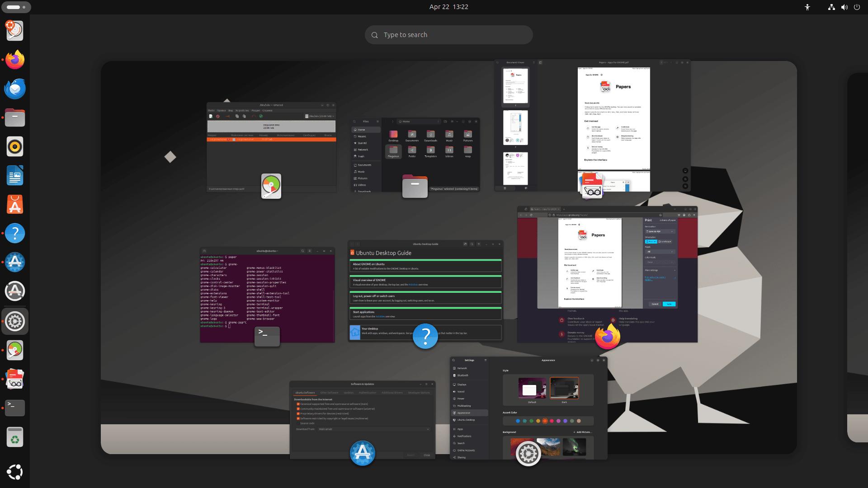Switch to Updates tab in Software & Updates

349,393
